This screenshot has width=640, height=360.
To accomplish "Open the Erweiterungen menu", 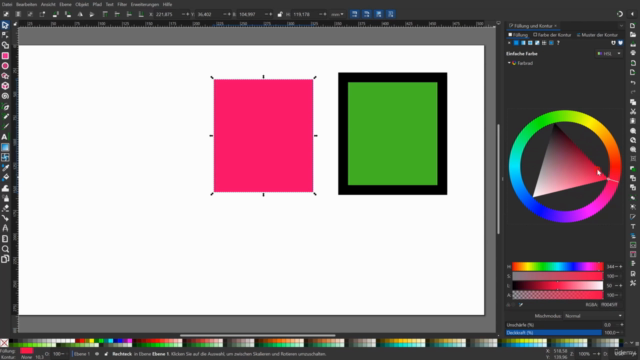I will (145, 4).
